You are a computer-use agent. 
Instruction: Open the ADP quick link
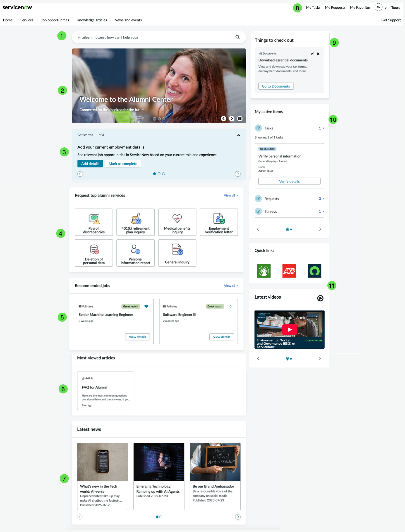(289, 271)
